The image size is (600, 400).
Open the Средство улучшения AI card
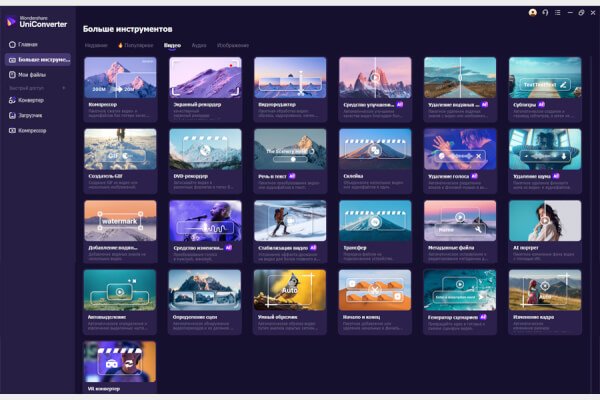375,89
